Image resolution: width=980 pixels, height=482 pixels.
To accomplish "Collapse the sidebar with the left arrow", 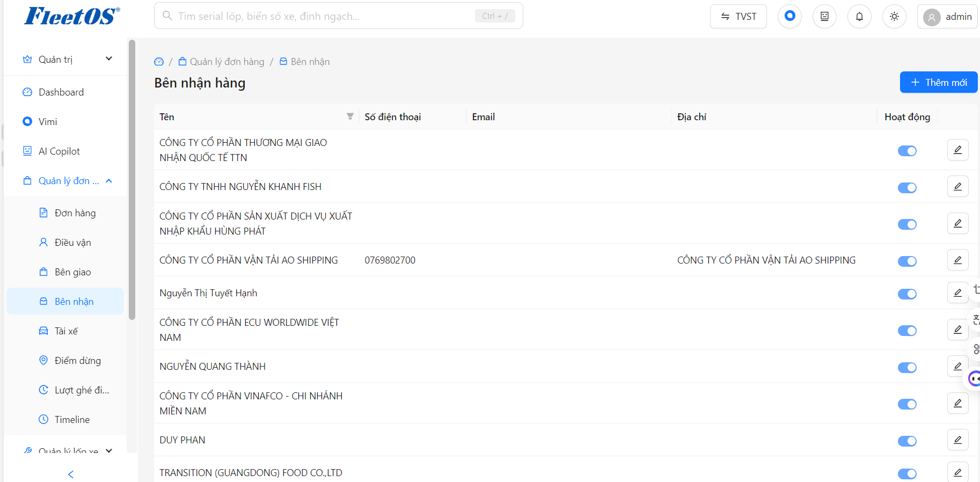I will click(71, 474).
